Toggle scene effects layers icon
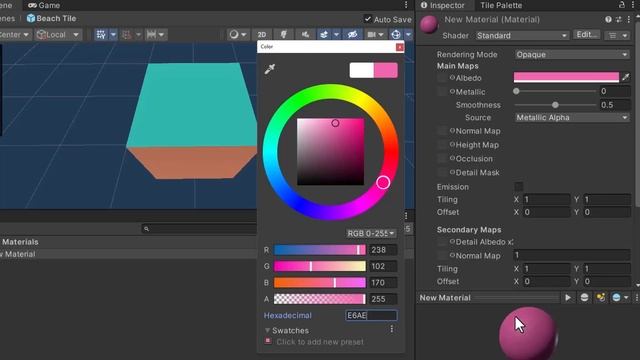The image size is (640, 360). pos(324,35)
